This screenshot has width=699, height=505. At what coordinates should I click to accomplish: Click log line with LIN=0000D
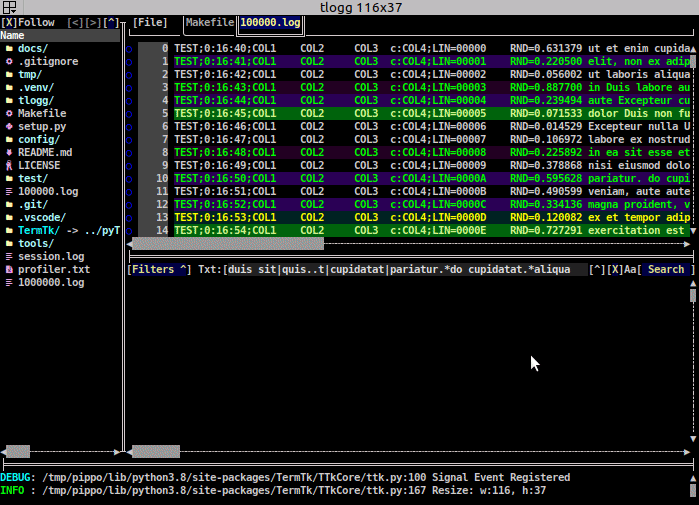(432, 218)
